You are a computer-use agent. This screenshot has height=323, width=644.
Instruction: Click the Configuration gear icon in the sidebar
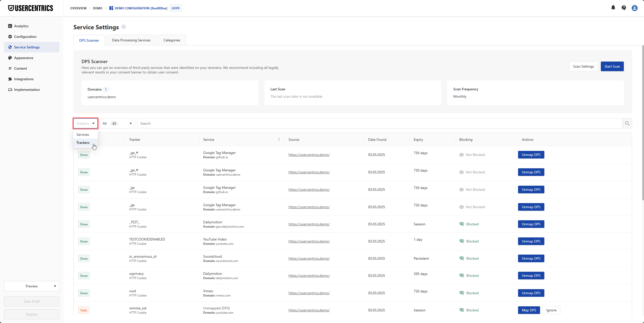pyautogui.click(x=10, y=37)
